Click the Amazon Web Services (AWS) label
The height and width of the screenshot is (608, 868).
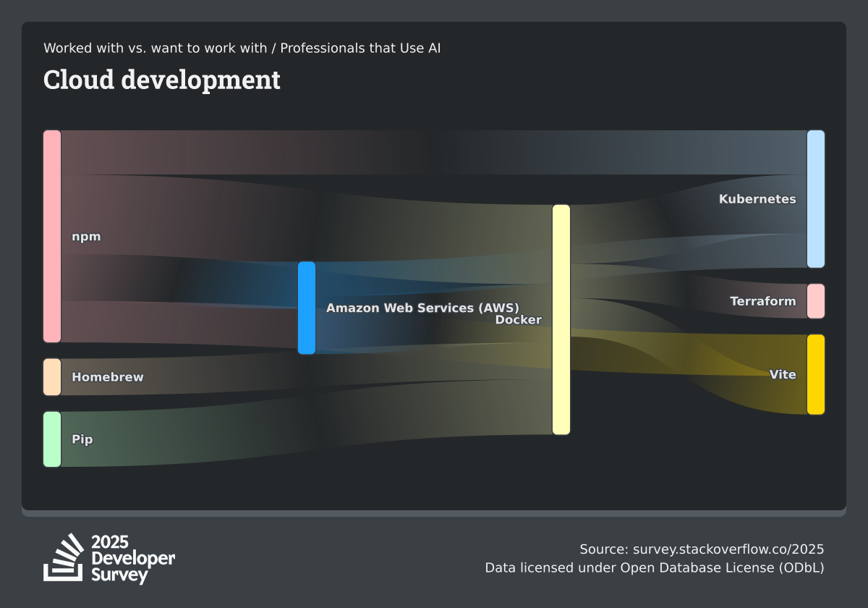422,308
